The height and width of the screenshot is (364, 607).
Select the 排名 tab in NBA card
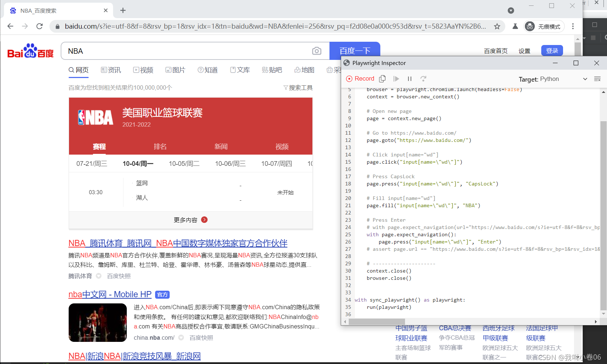[x=160, y=147]
